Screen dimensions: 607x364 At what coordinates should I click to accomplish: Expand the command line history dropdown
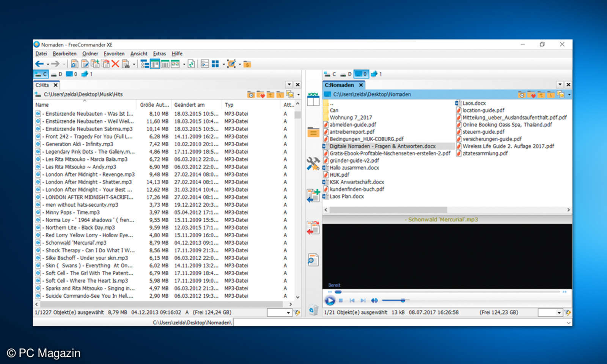[x=568, y=323]
